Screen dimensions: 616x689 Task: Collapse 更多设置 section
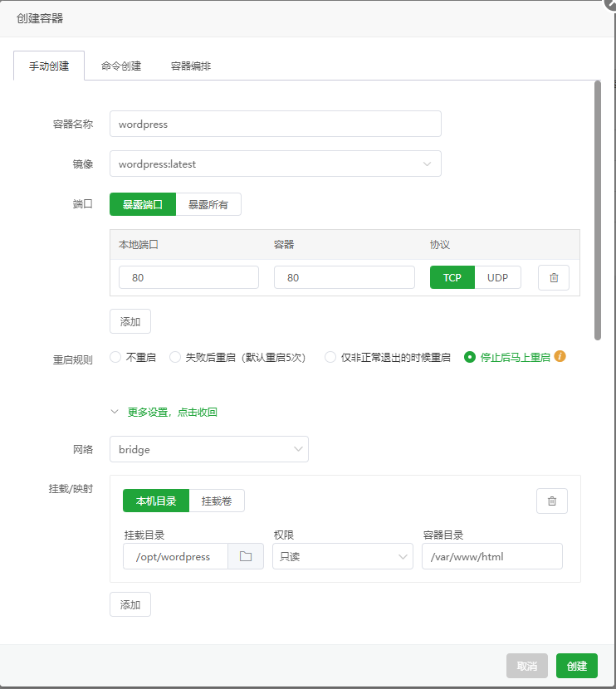click(x=164, y=412)
